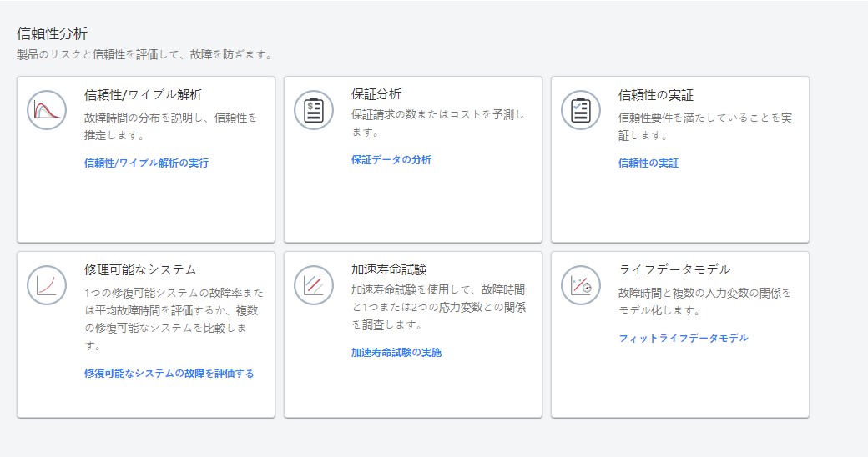Click the 信頼性の実証 card heading
Screen dimensions: 868x457
click(656, 95)
